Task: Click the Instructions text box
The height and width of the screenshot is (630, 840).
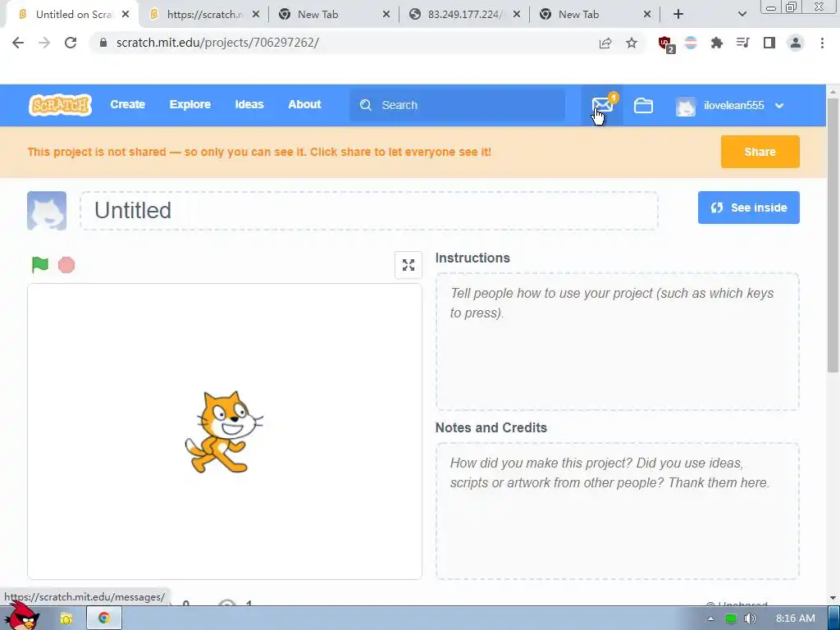Action: (x=617, y=342)
